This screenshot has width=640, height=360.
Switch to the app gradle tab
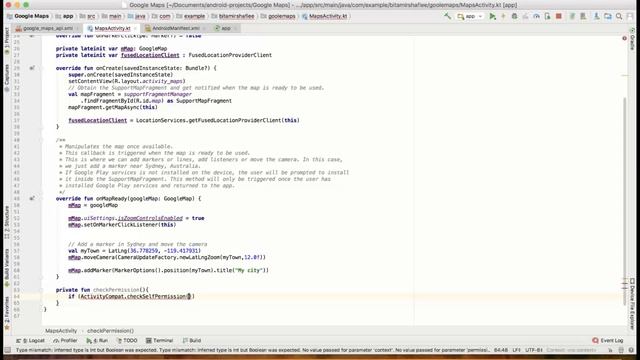[226, 28]
